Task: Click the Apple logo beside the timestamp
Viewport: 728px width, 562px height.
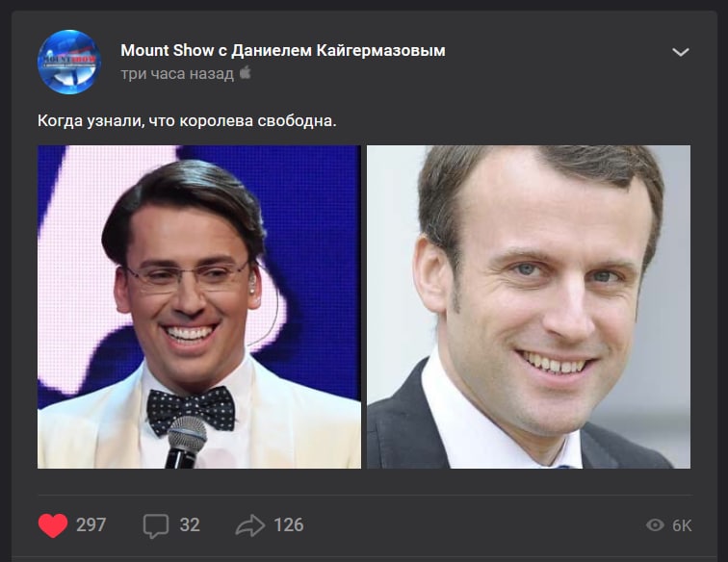Action: point(246,73)
